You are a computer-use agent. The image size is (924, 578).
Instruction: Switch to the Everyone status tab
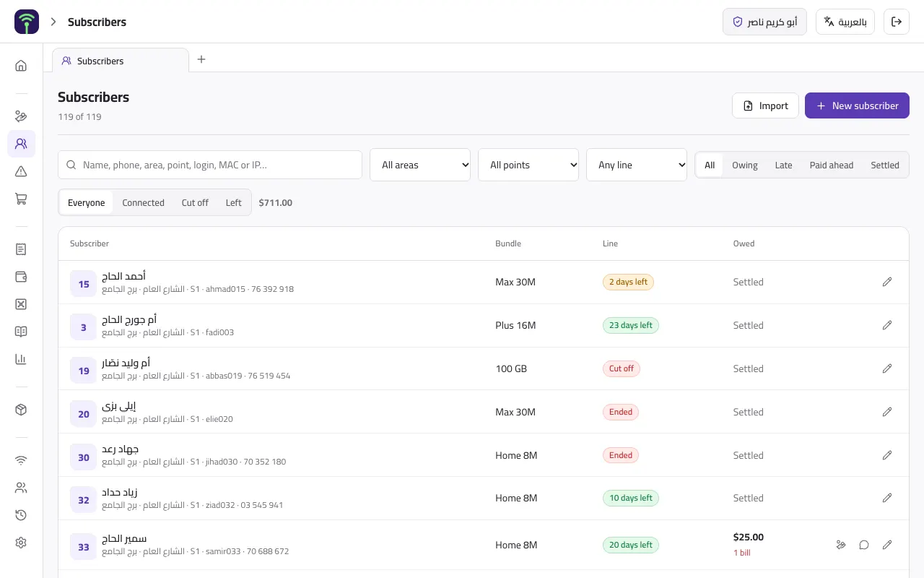[87, 202]
